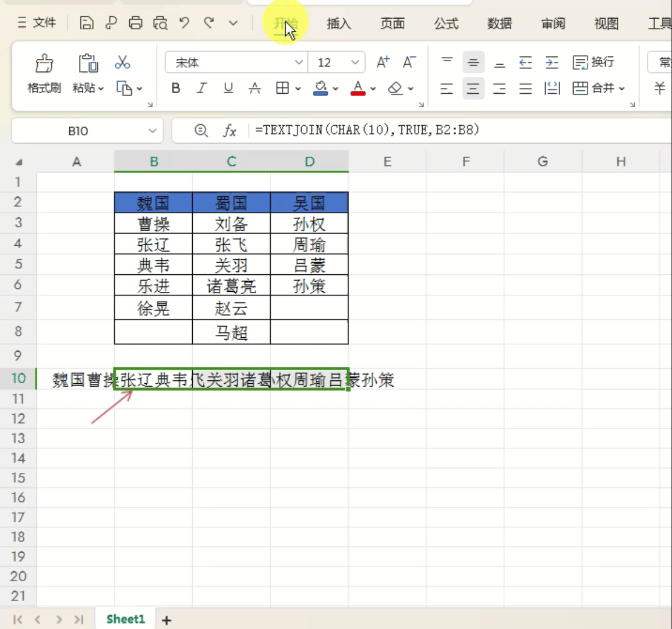The height and width of the screenshot is (629, 672).
Task: Center text horizontally
Action: tap(473, 89)
